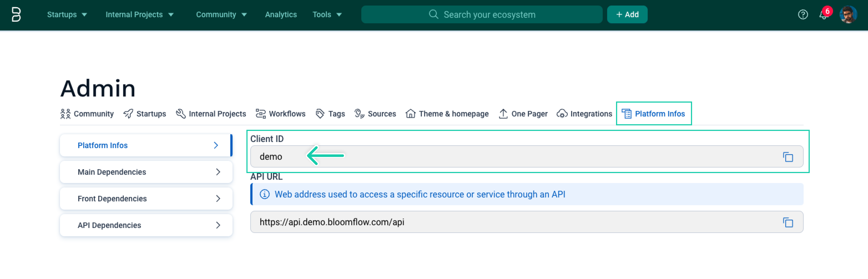Click the Tags label icon
Image resolution: width=868 pixels, height=279 pixels.
coord(320,114)
